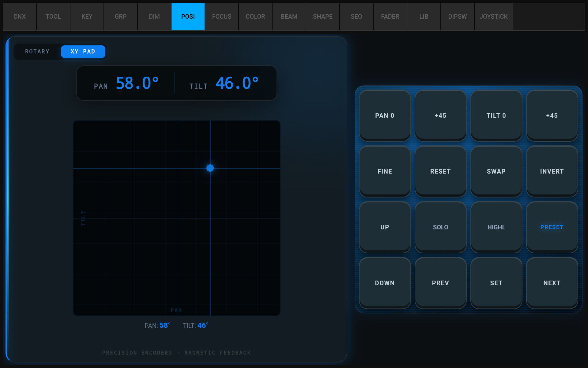Click the PREV preset pad
The width and height of the screenshot is (588, 368).
[440, 283]
